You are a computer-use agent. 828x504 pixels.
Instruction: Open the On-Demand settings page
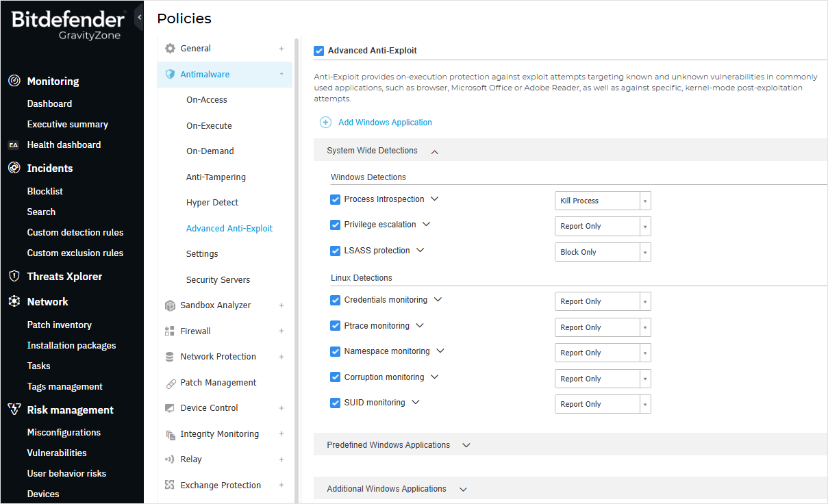point(210,151)
